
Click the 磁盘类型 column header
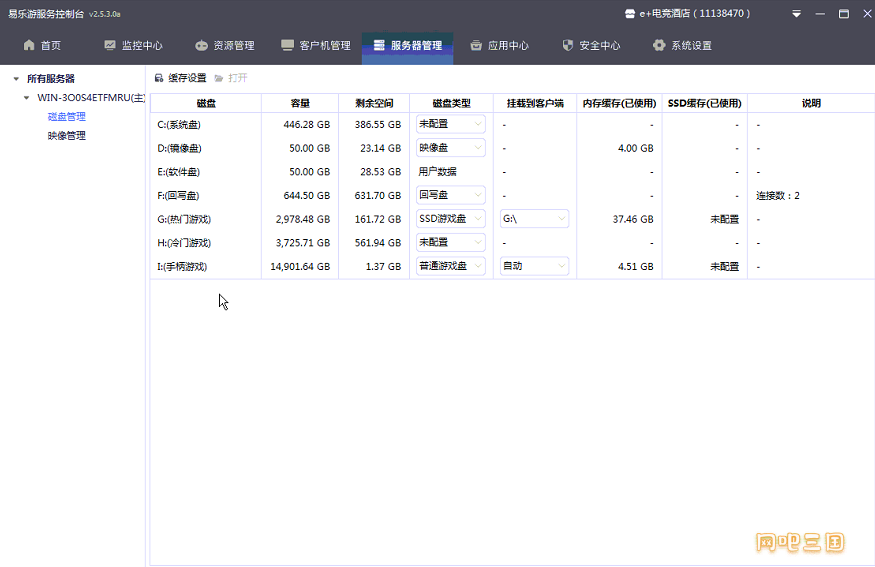451,103
